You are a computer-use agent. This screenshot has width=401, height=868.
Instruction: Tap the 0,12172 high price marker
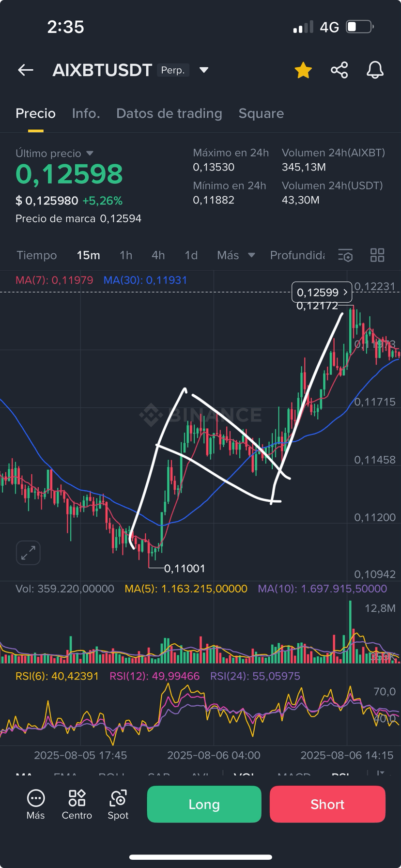click(317, 306)
